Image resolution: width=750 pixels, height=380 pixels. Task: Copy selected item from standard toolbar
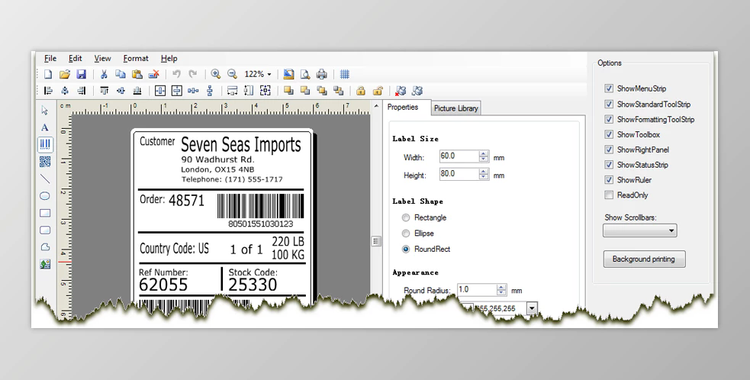coord(121,74)
